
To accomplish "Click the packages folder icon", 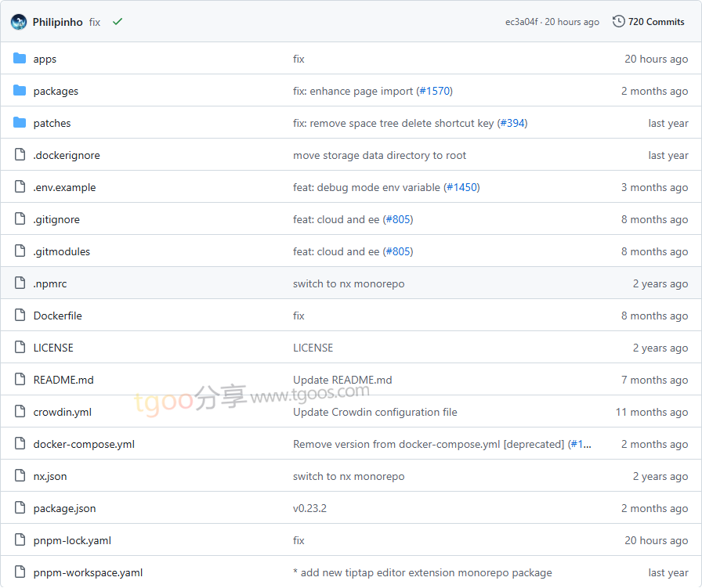I will click(20, 91).
